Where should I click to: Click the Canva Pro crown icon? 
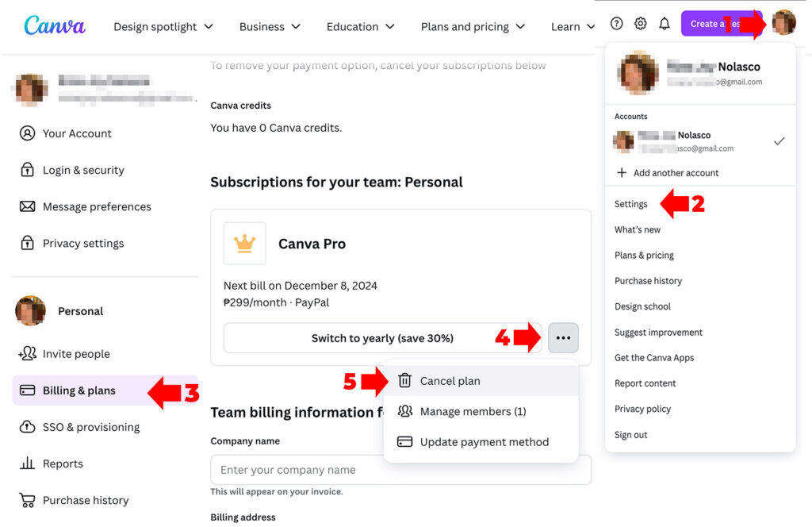pyautogui.click(x=244, y=244)
